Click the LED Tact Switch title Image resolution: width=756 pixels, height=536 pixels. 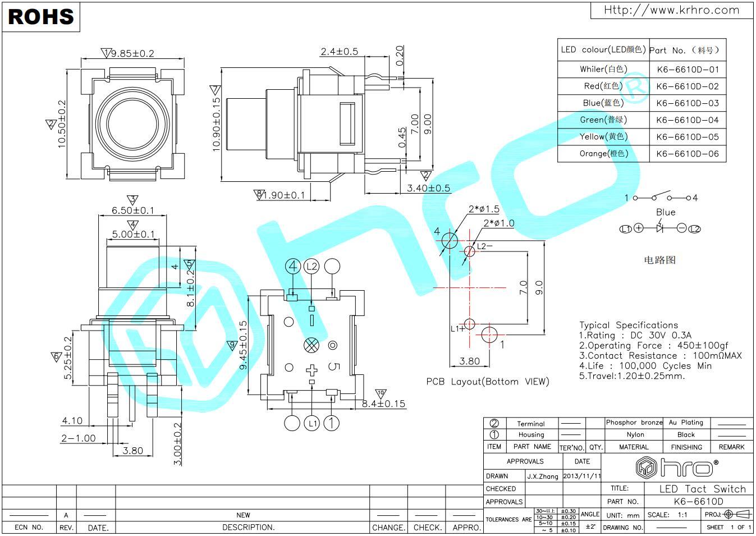(x=702, y=489)
